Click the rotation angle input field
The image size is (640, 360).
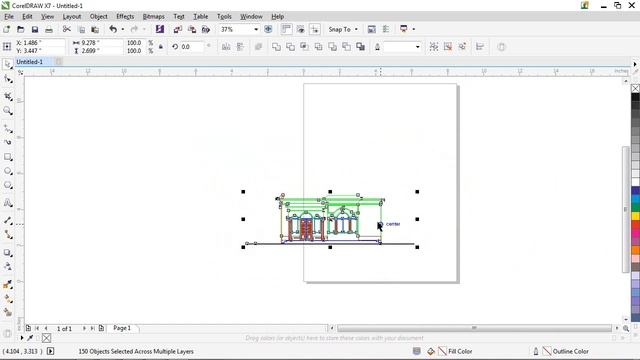(191, 47)
